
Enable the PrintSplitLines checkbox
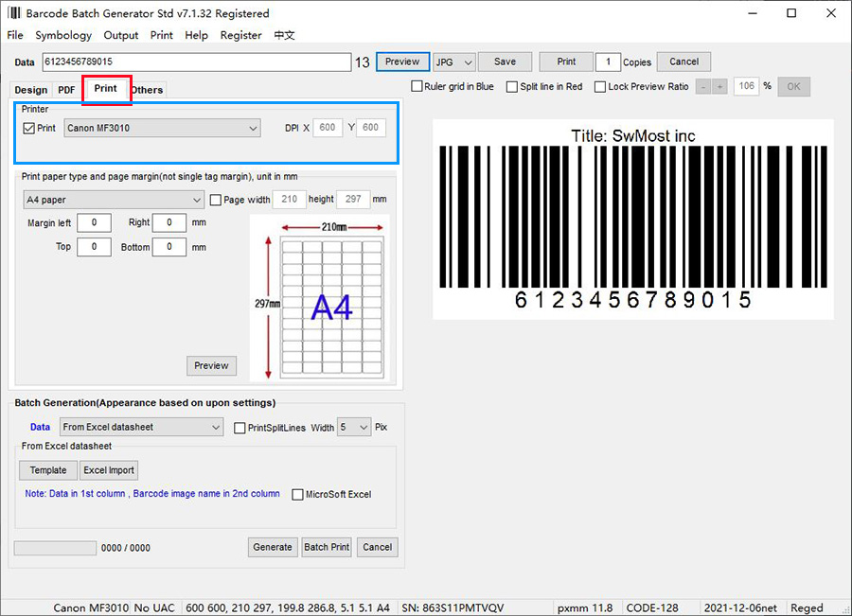pyautogui.click(x=240, y=428)
